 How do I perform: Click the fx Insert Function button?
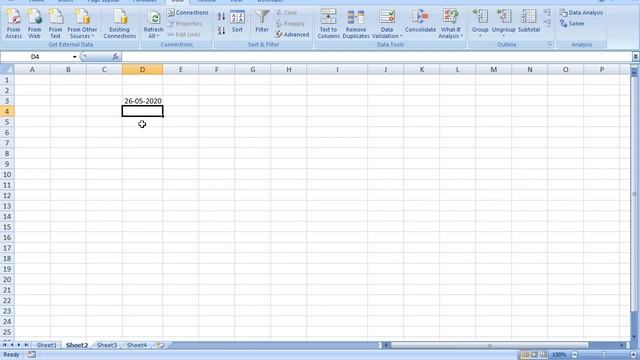116,57
